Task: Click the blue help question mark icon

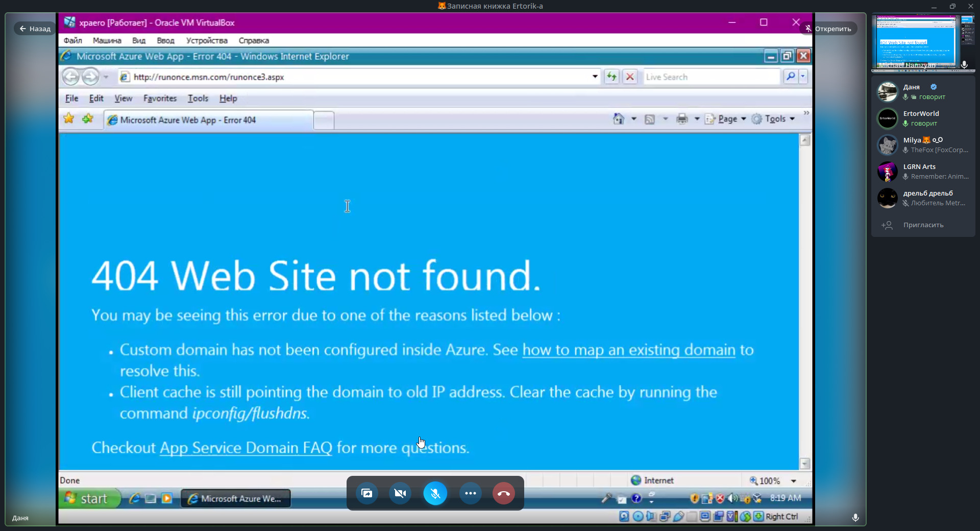Action: click(636, 498)
